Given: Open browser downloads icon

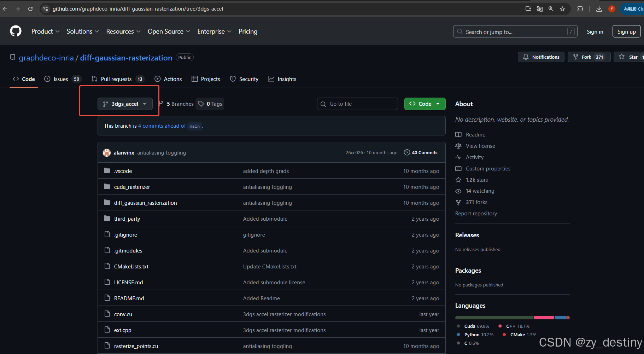Looking at the screenshot, I should tap(599, 9).
